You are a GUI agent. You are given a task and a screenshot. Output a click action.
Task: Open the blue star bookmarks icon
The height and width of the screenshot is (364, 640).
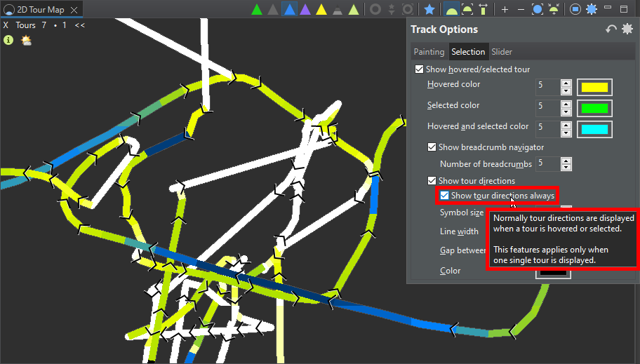point(429,9)
